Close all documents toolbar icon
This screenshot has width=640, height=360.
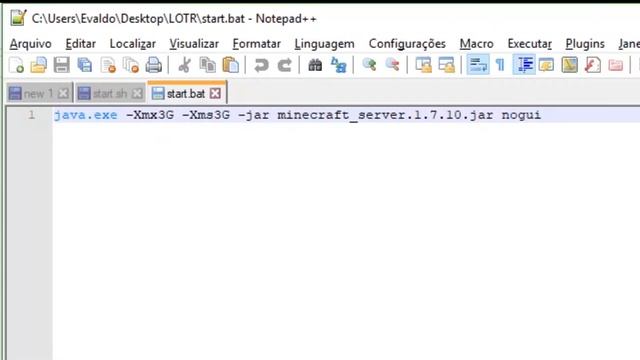coord(131,65)
